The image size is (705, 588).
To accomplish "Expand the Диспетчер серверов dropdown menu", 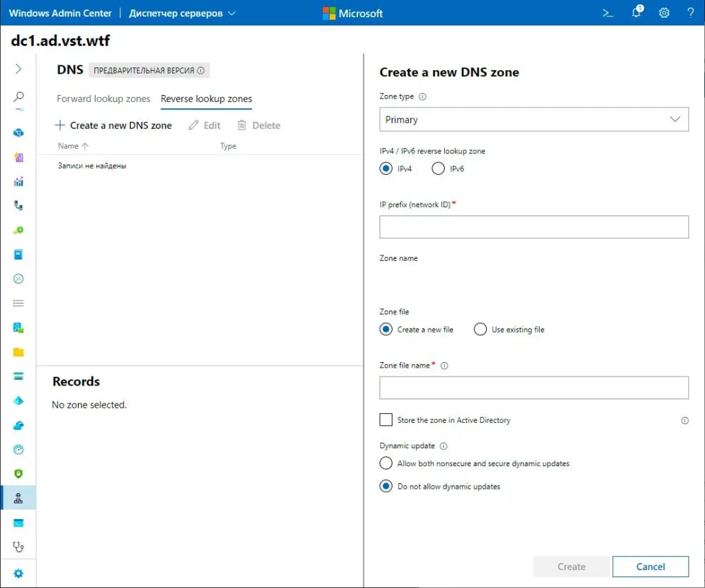I will pyautogui.click(x=182, y=13).
